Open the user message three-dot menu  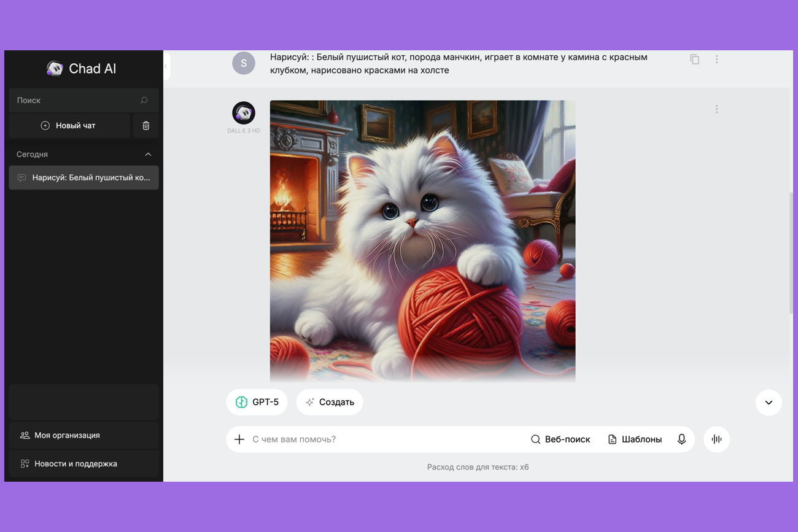tap(716, 60)
